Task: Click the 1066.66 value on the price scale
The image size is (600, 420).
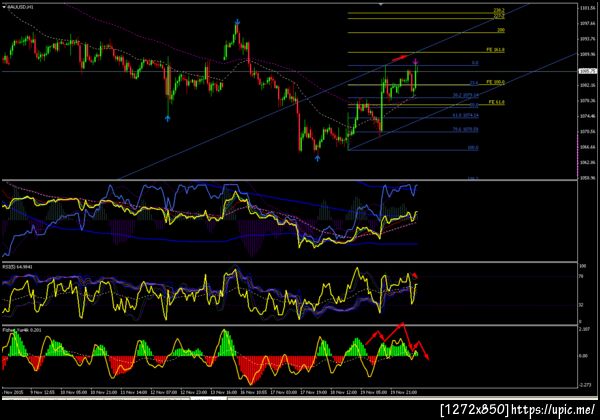Action: pyautogui.click(x=588, y=147)
